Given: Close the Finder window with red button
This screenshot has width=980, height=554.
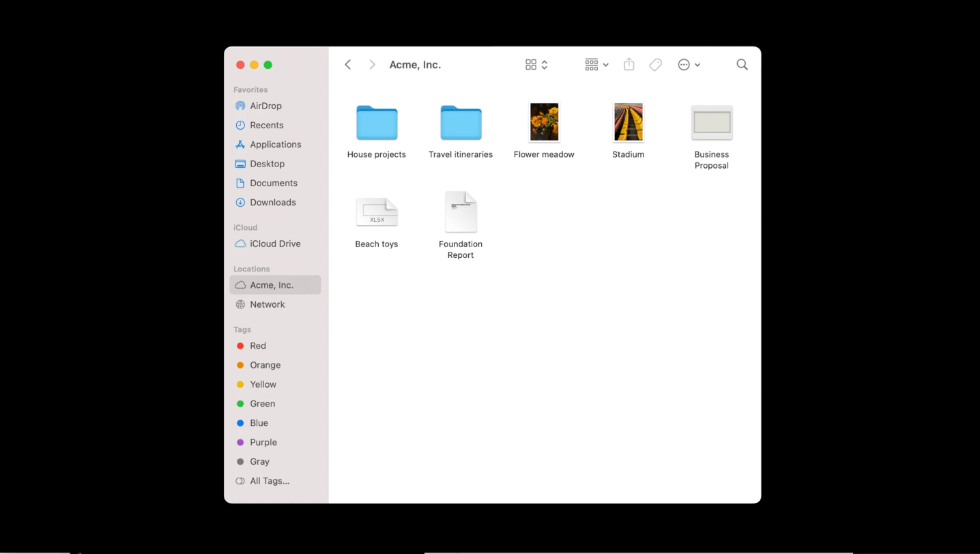Looking at the screenshot, I should pyautogui.click(x=240, y=65).
